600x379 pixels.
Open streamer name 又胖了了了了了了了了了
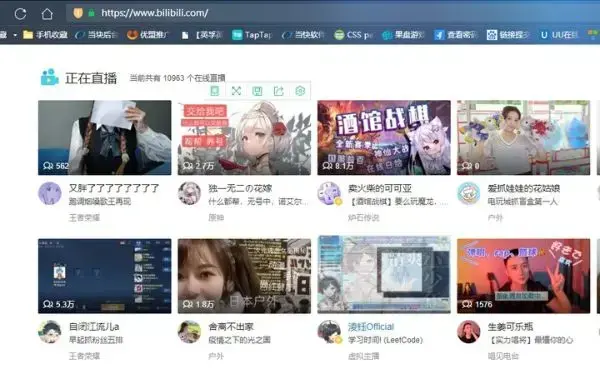click(114, 188)
